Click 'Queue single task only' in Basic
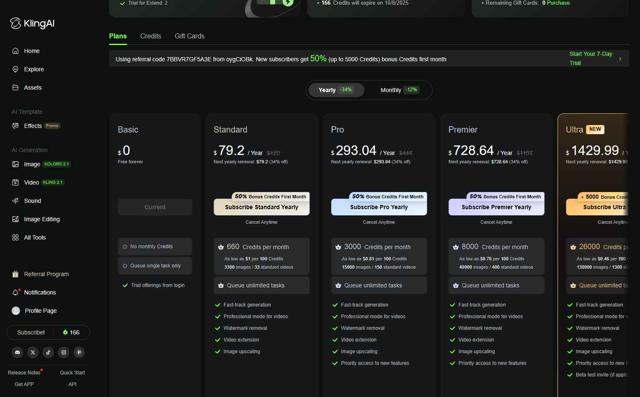 coord(155,266)
